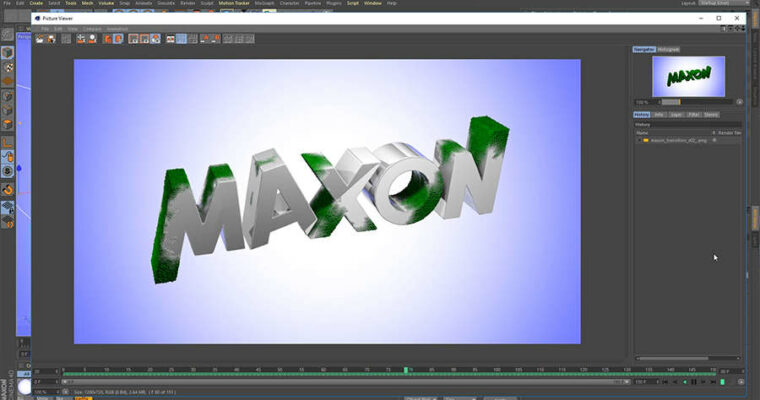Open the Picture Viewer Compare menu
Image resolution: width=760 pixels, height=400 pixels.
tap(92, 29)
